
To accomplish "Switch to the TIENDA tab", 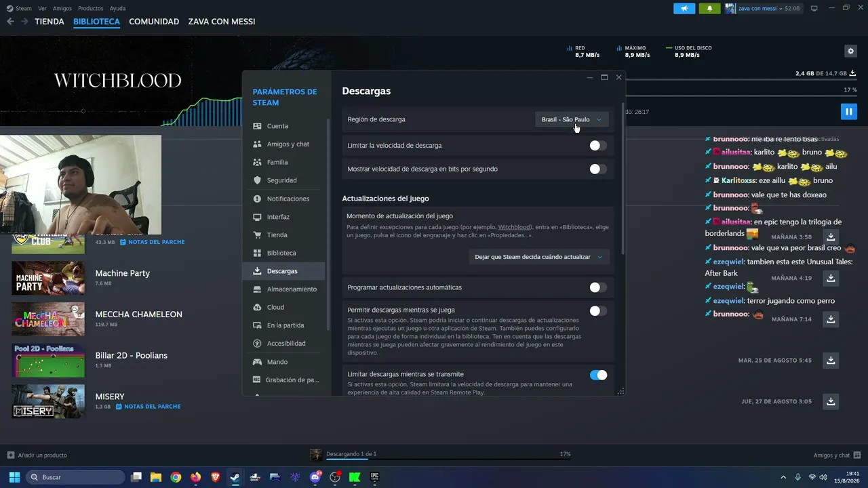I will pos(50,22).
